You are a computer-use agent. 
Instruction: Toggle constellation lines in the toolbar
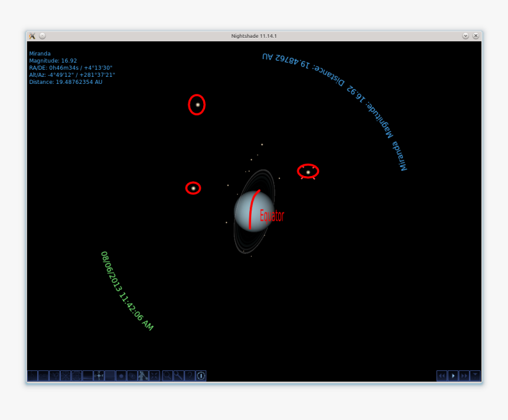tap(32, 375)
